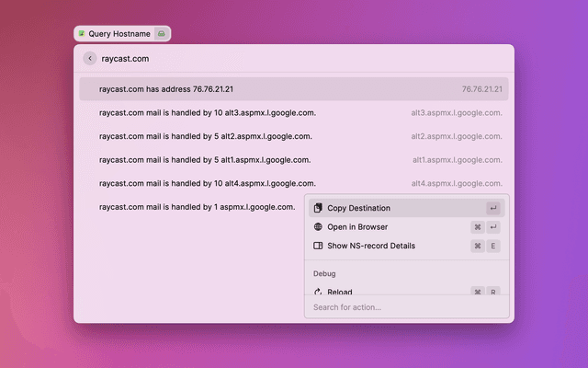Select the alt2.aspmx.l.google.com mail record

(293, 136)
